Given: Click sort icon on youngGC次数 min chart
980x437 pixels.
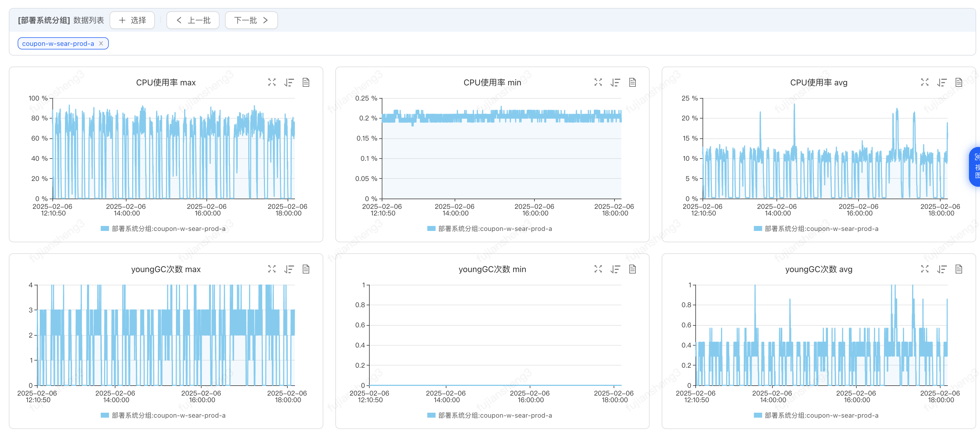Looking at the screenshot, I should click(x=615, y=269).
